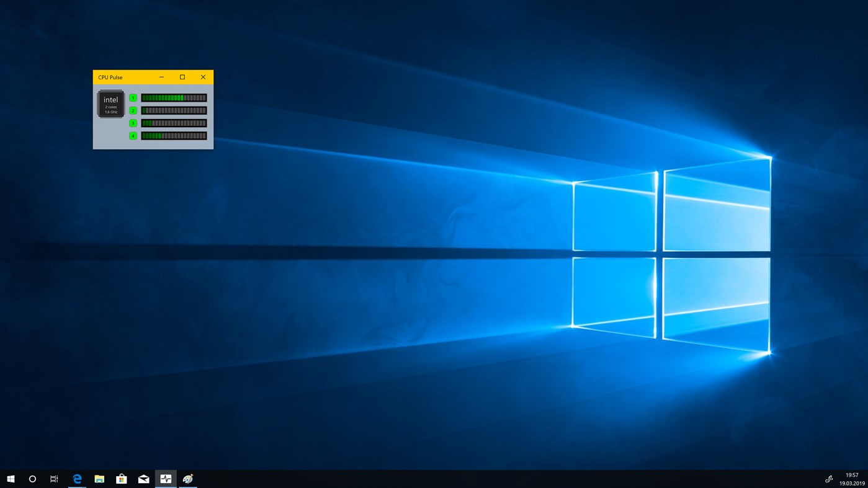Toggle the core 4 indicator badge
Viewport: 868px width, 488px height.
point(132,135)
